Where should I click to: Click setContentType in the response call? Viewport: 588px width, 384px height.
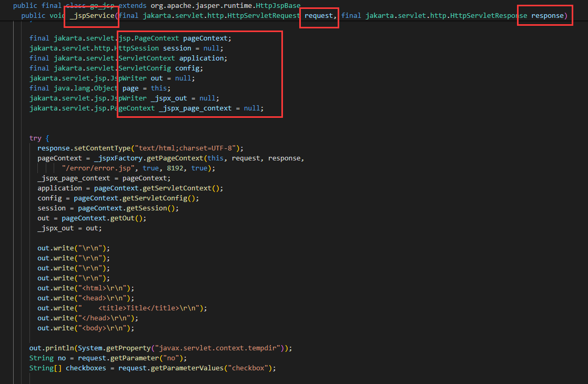[x=102, y=148]
